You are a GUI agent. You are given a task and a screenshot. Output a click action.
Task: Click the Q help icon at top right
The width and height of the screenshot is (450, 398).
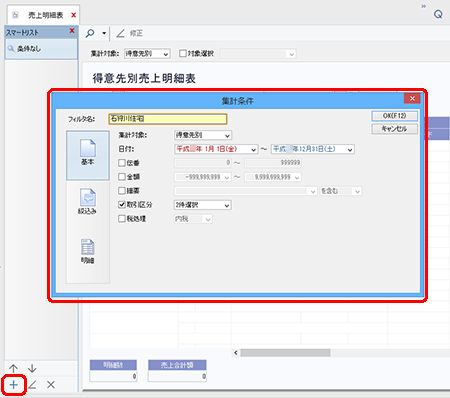pos(438,14)
